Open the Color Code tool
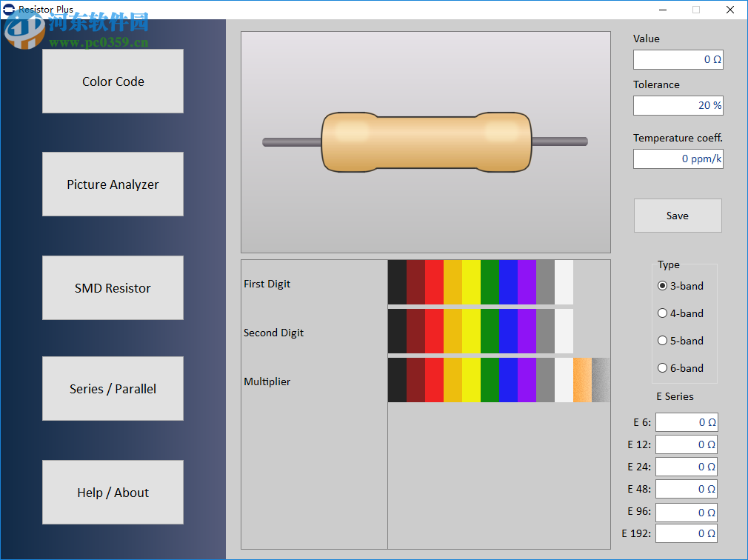This screenshot has width=748, height=560. click(113, 81)
